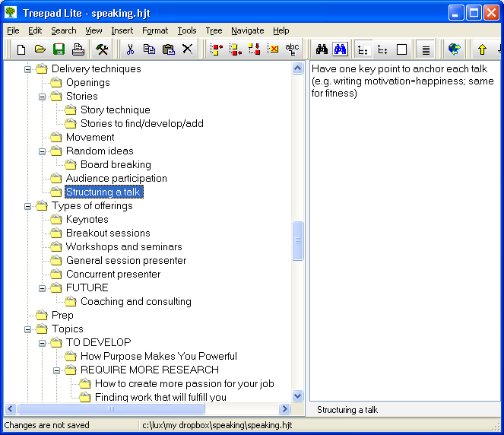Open the Tree menu
This screenshot has width=504, height=435.
click(214, 30)
